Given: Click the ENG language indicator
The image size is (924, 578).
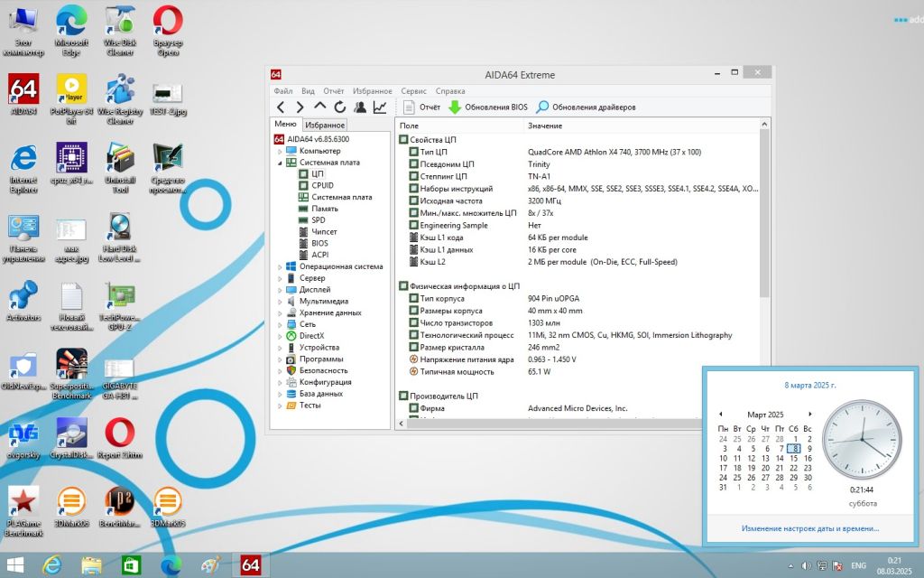Looking at the screenshot, I should point(859,565).
